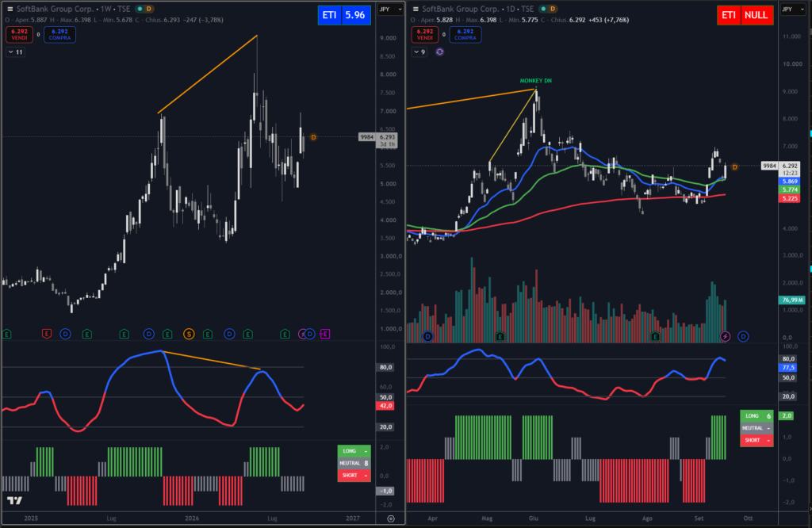Screen dimensions: 812x528
Task: Click the purple lightning event marker on daily chart
Action: [726, 336]
